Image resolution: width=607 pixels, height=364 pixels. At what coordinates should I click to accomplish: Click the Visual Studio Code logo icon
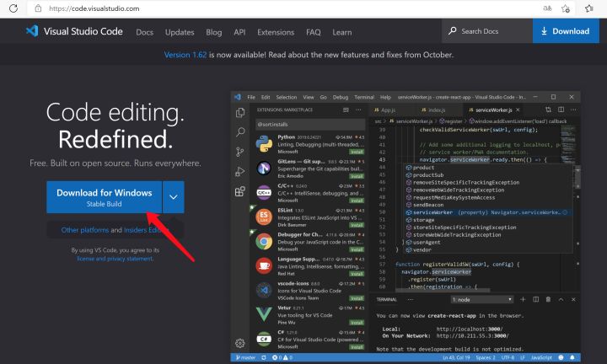click(32, 31)
